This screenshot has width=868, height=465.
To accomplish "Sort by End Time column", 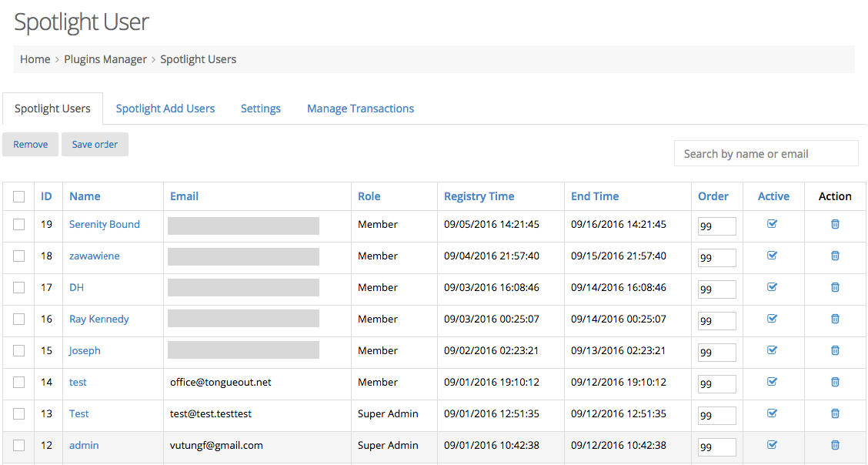I will coord(595,196).
